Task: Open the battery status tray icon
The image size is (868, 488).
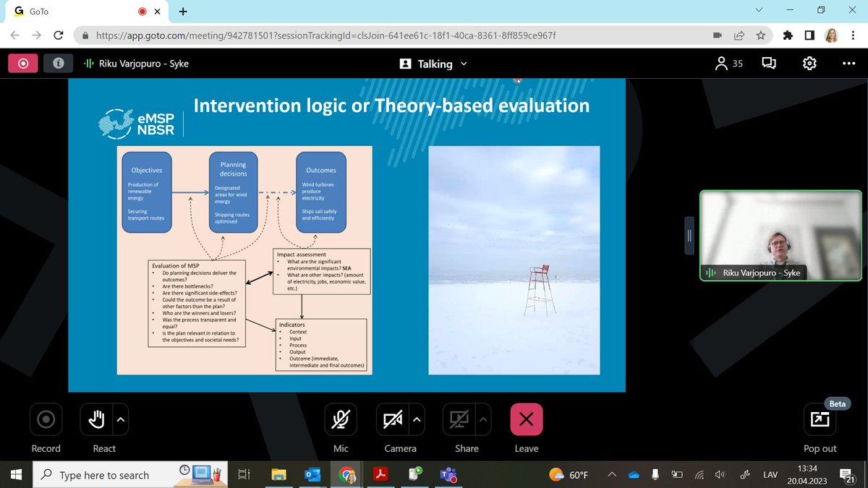Action: point(678,475)
